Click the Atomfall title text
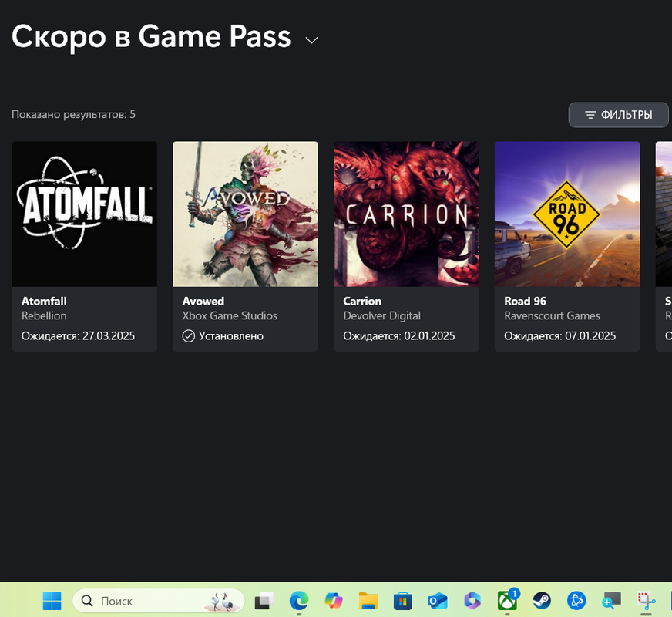 (x=44, y=301)
